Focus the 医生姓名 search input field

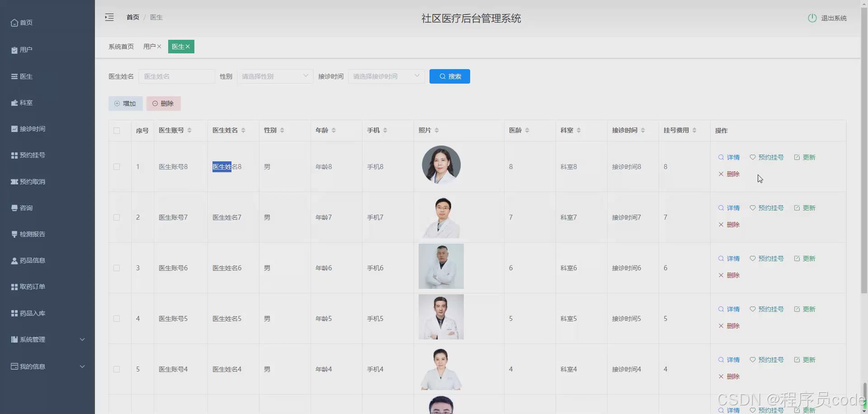pyautogui.click(x=177, y=76)
